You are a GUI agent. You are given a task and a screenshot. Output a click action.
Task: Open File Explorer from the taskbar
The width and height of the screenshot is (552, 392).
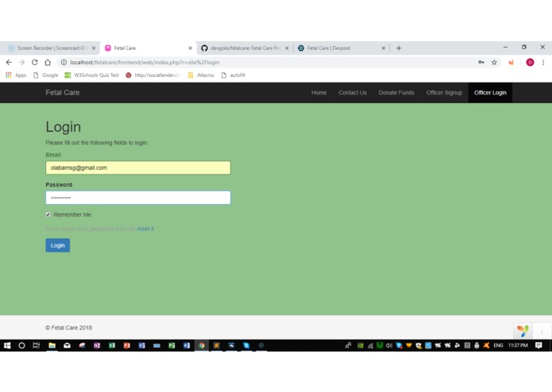(x=52, y=346)
